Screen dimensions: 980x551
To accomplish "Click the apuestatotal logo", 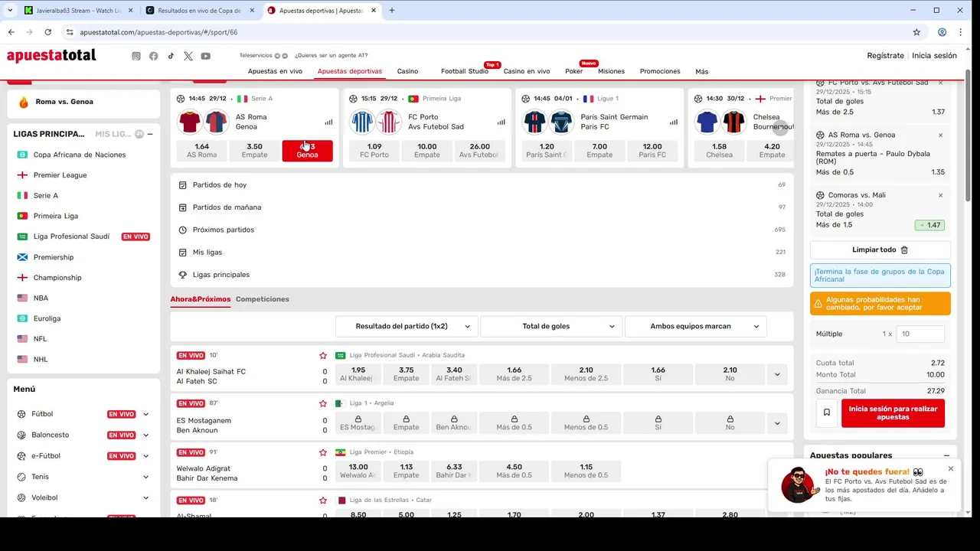I will click(x=51, y=56).
